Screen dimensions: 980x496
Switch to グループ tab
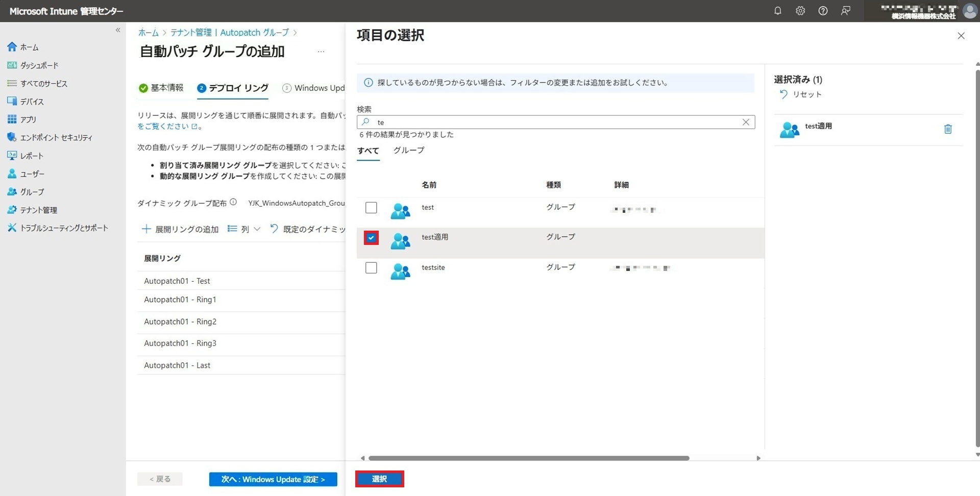409,150
